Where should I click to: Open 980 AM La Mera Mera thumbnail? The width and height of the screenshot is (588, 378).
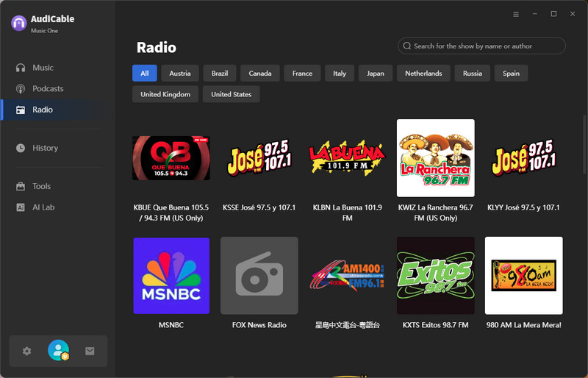[524, 276]
